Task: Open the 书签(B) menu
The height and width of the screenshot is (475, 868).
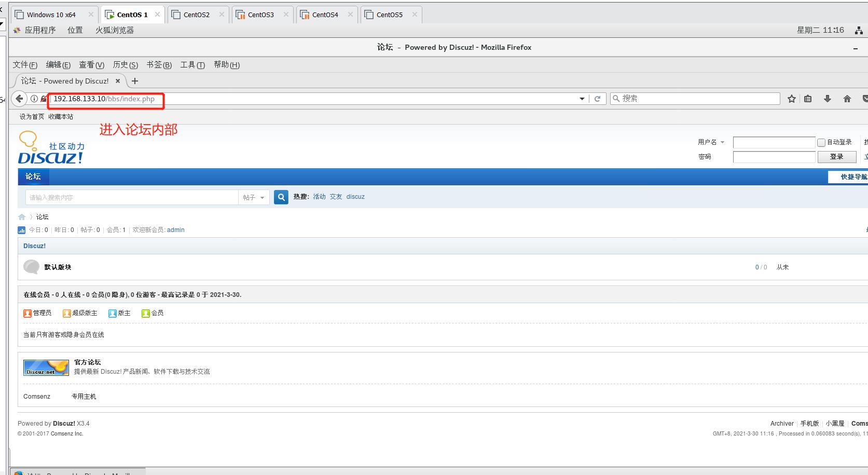Action: (x=159, y=65)
